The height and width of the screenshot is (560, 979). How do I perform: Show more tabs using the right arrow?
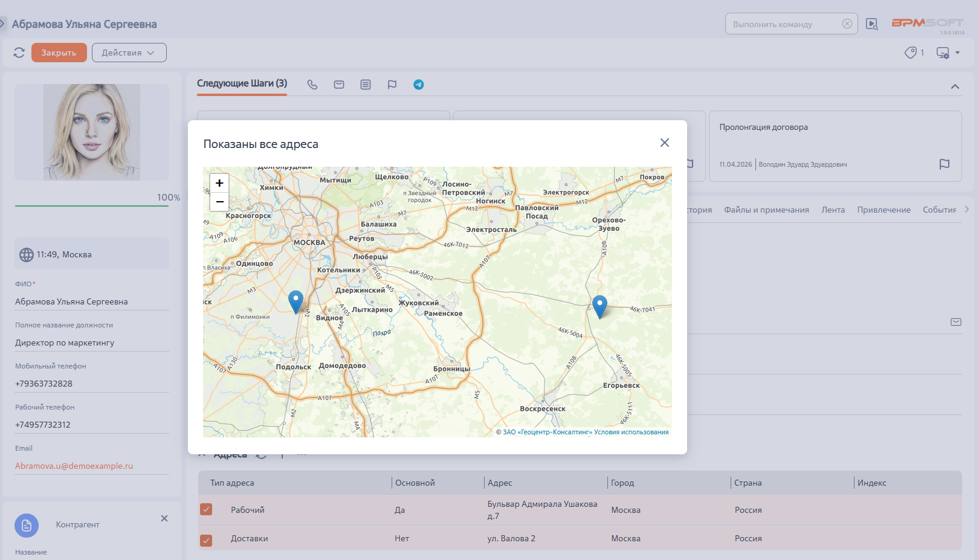[967, 209]
